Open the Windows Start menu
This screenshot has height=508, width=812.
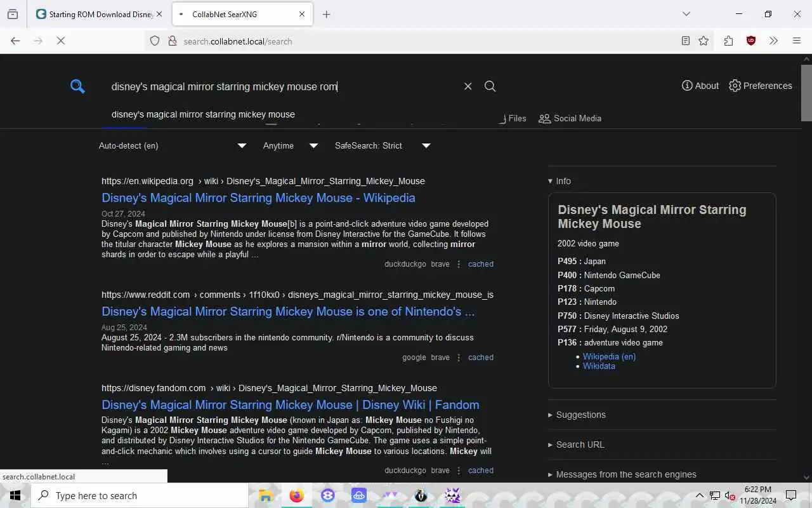[15, 495]
